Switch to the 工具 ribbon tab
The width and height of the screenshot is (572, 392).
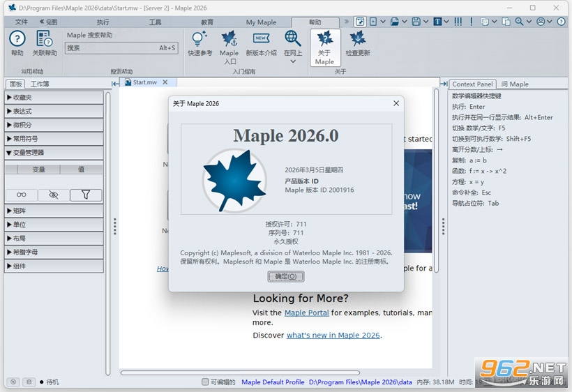point(155,22)
